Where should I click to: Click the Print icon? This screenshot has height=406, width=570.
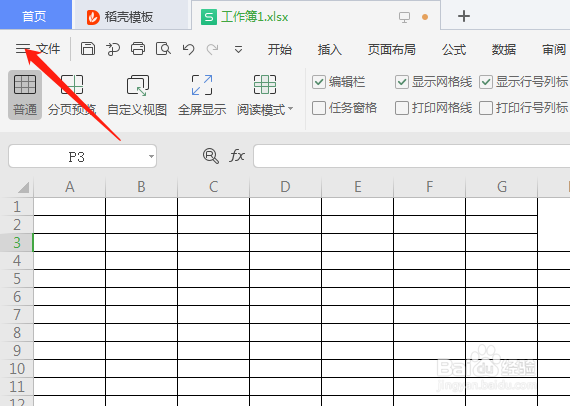pyautogui.click(x=138, y=49)
